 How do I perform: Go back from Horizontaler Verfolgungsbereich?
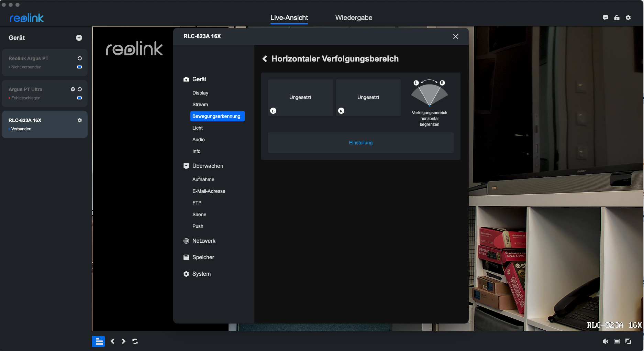(265, 59)
